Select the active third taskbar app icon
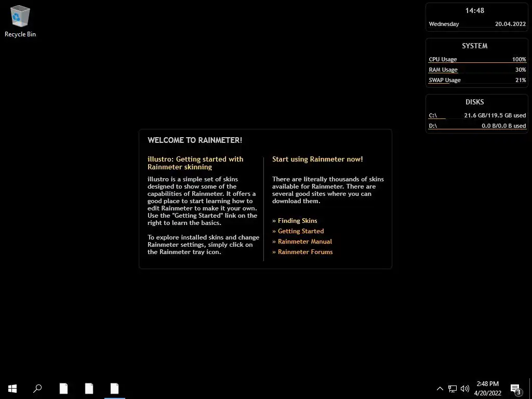The height and width of the screenshot is (399, 532). coord(115,389)
